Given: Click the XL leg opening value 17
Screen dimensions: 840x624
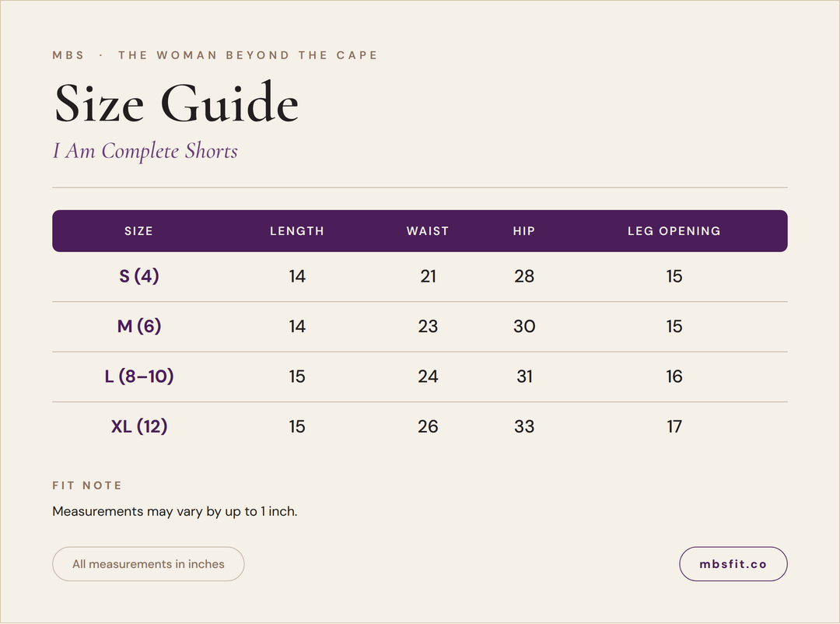Looking at the screenshot, I should coord(674,426).
